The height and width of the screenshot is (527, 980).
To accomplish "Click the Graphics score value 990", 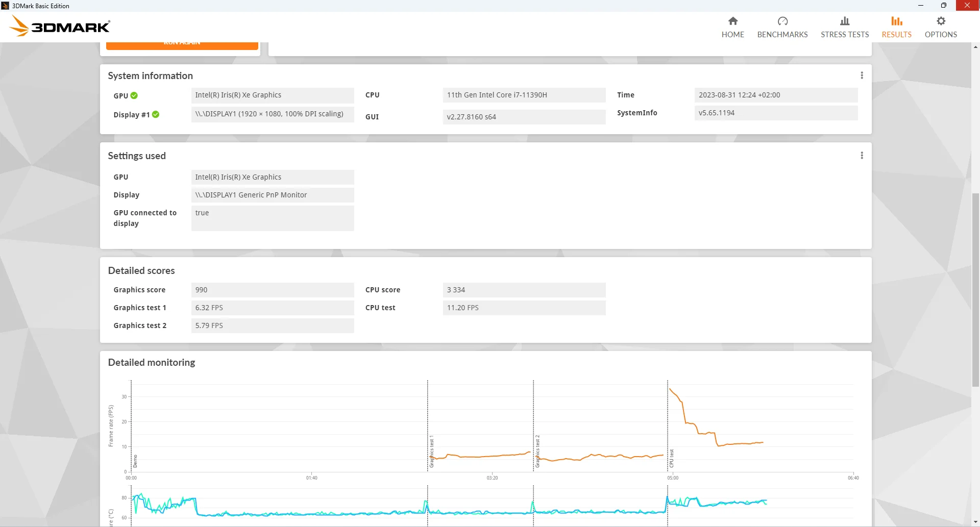I will pos(272,290).
